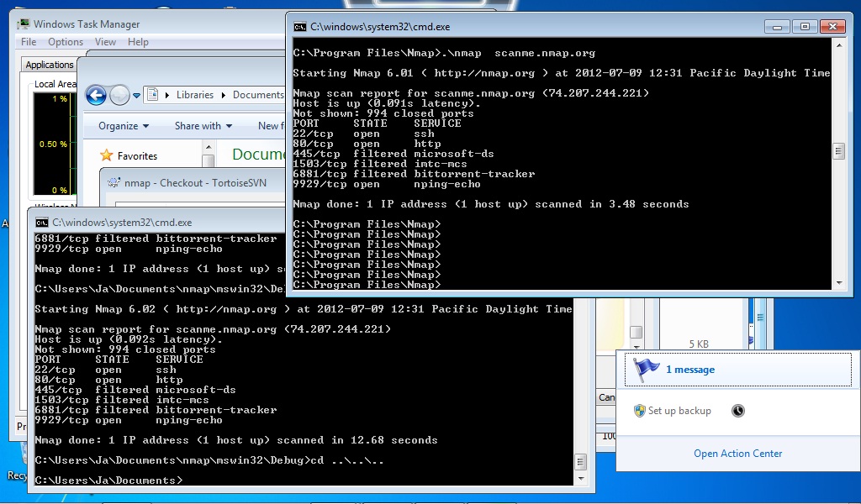The image size is (861, 504).
Task: Click the document icon in Explorer address bar
Action: point(153,94)
